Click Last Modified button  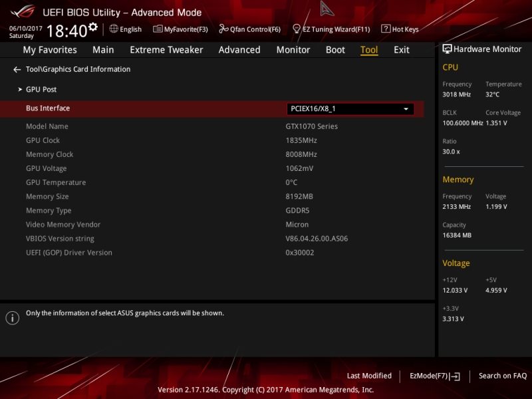click(x=369, y=376)
